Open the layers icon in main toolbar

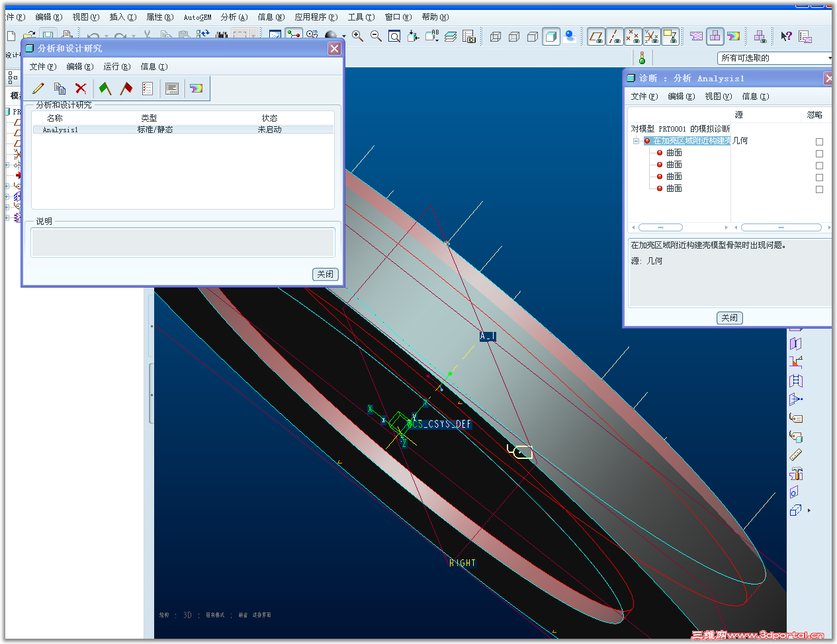point(451,36)
